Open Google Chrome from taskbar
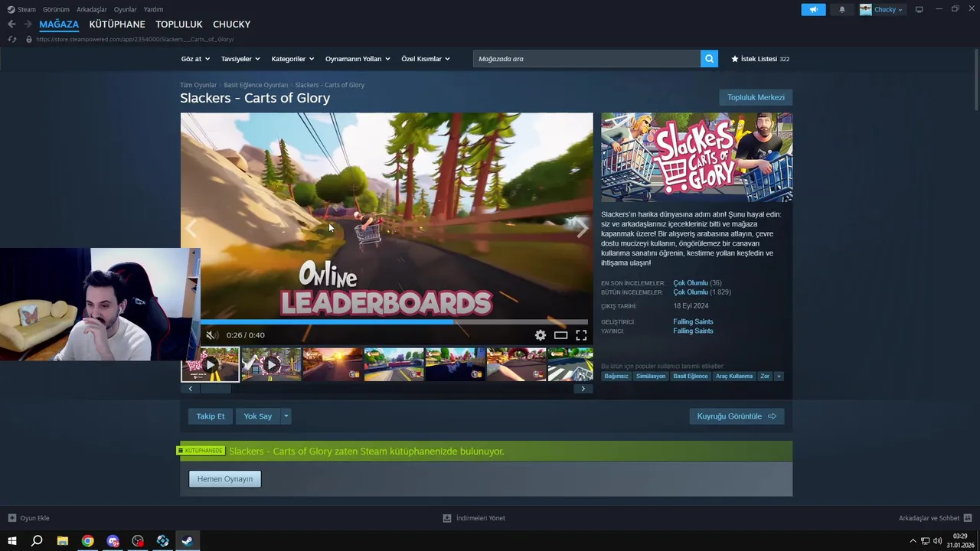This screenshot has height=551, width=980. (x=88, y=541)
